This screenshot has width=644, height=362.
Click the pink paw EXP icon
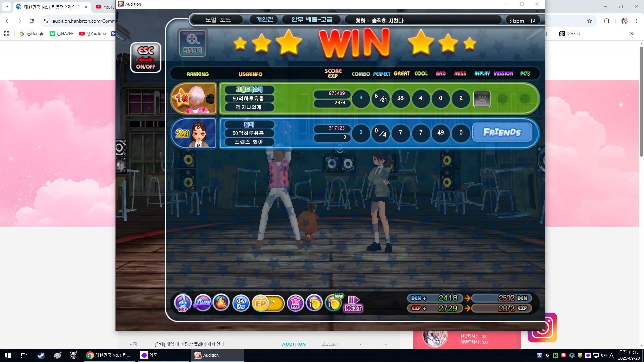(x=295, y=303)
